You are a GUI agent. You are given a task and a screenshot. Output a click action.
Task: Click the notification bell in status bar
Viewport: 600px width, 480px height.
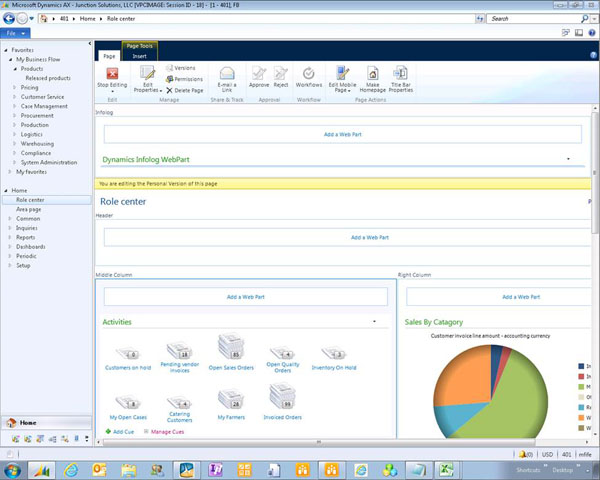[x=523, y=454]
